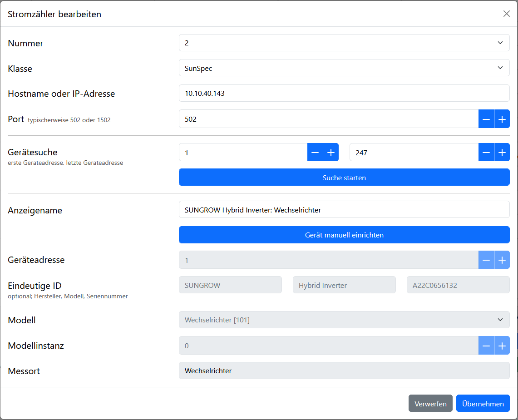Increase the Port value with plus icon
Screen dimensions: 518x420
(x=502, y=119)
